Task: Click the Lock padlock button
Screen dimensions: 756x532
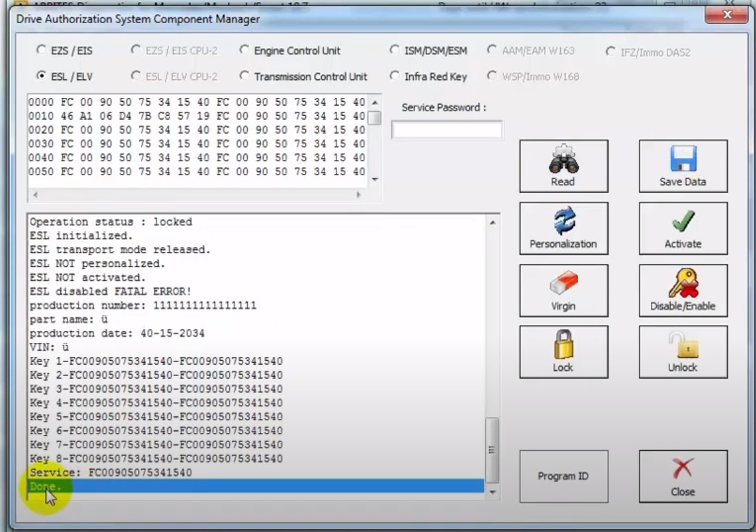Action: pyautogui.click(x=563, y=352)
